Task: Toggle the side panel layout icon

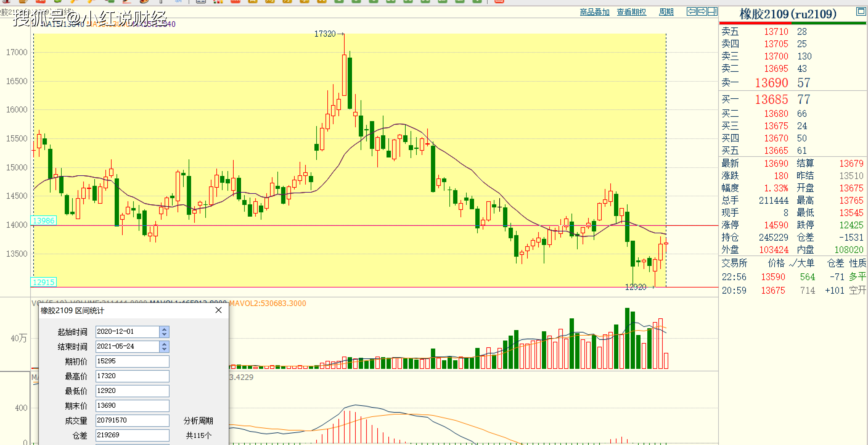Action: click(x=712, y=11)
